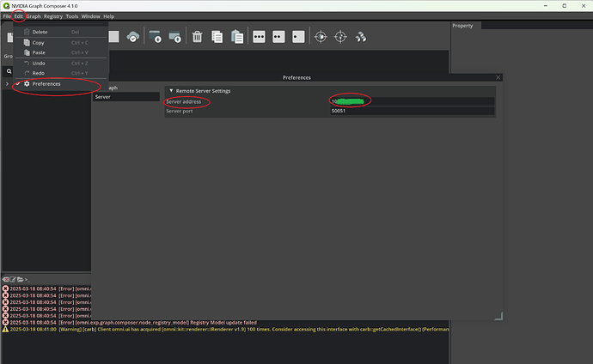Click the Server address label text
The height and width of the screenshot is (364, 593).
click(183, 101)
